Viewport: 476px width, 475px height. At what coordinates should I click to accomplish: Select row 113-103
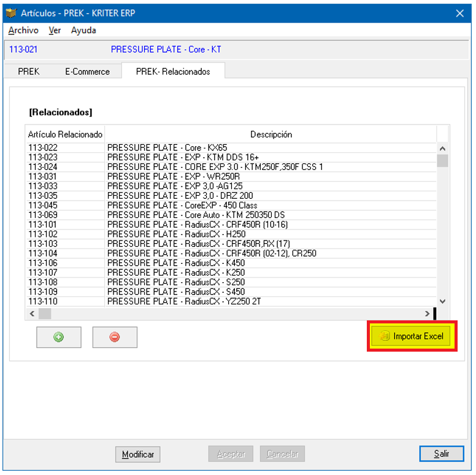[x=231, y=244]
